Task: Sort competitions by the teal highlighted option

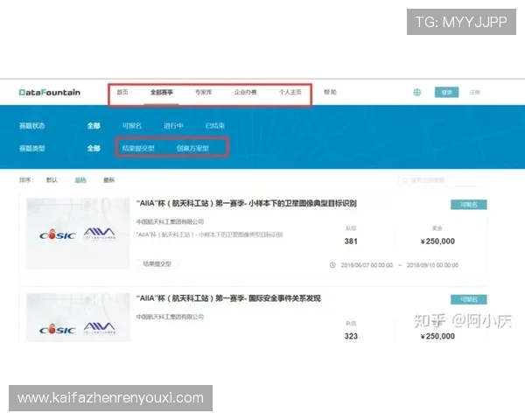Action: [80, 180]
